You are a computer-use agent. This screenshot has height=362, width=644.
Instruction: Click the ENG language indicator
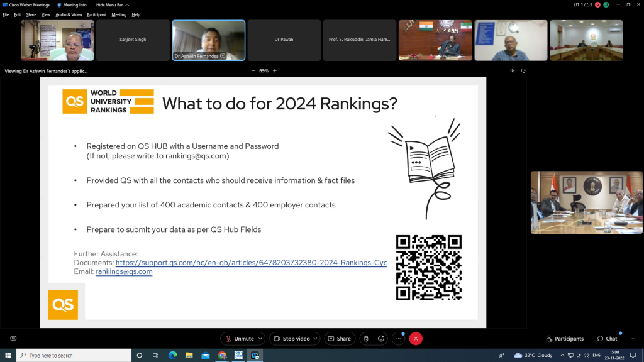pyautogui.click(x=596, y=356)
